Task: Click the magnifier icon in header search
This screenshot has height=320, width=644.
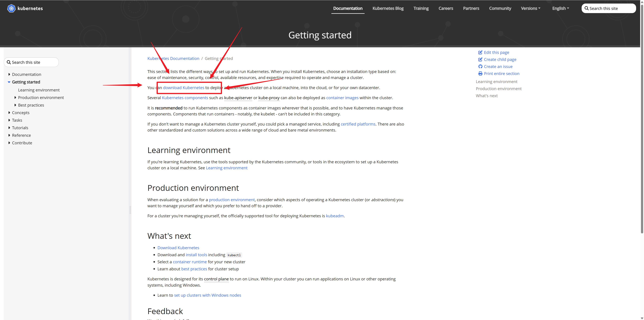Action: point(586,8)
